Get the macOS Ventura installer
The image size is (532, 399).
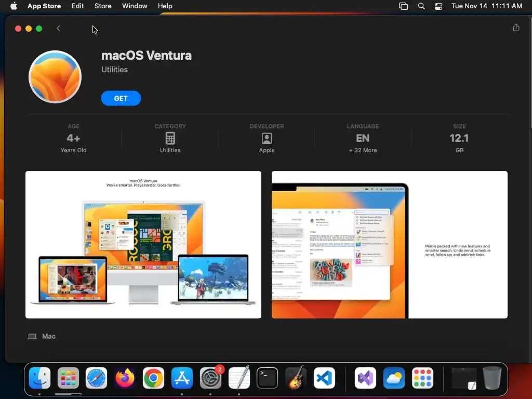tap(121, 98)
